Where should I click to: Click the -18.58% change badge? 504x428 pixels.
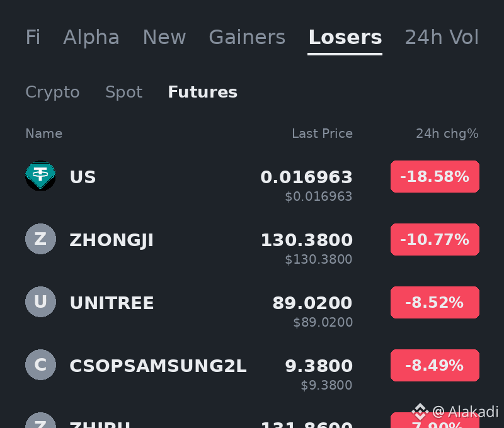click(435, 177)
